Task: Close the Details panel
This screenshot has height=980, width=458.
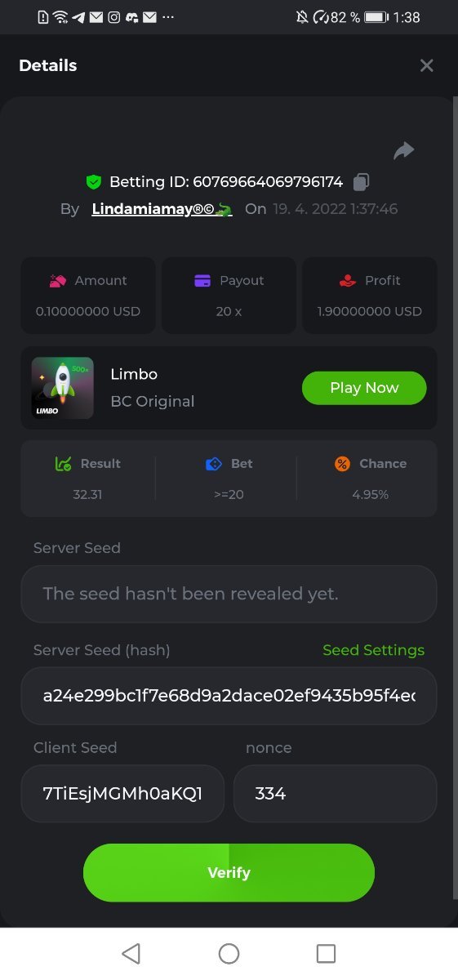Action: click(x=426, y=65)
